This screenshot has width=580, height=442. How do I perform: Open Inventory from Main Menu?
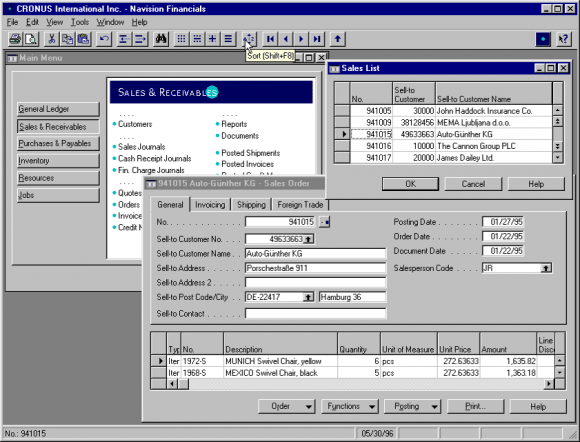tap(58, 161)
